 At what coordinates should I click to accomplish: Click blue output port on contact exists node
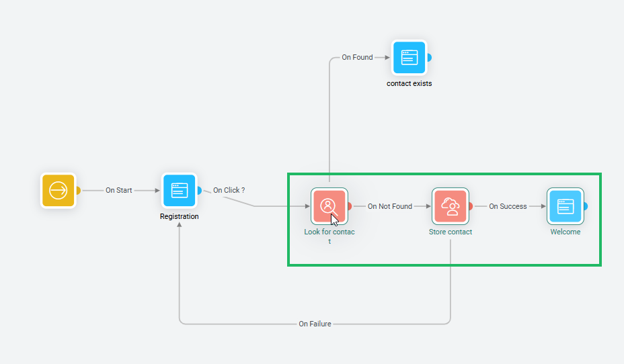430,58
